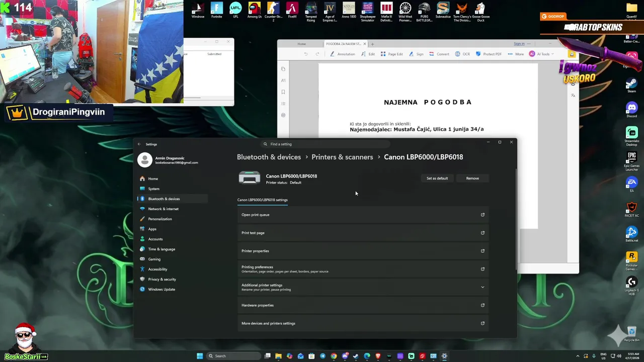Image resolution: width=644 pixels, height=362 pixels.
Task: Select Page Edit in the PDF editor
Action: pyautogui.click(x=391, y=54)
